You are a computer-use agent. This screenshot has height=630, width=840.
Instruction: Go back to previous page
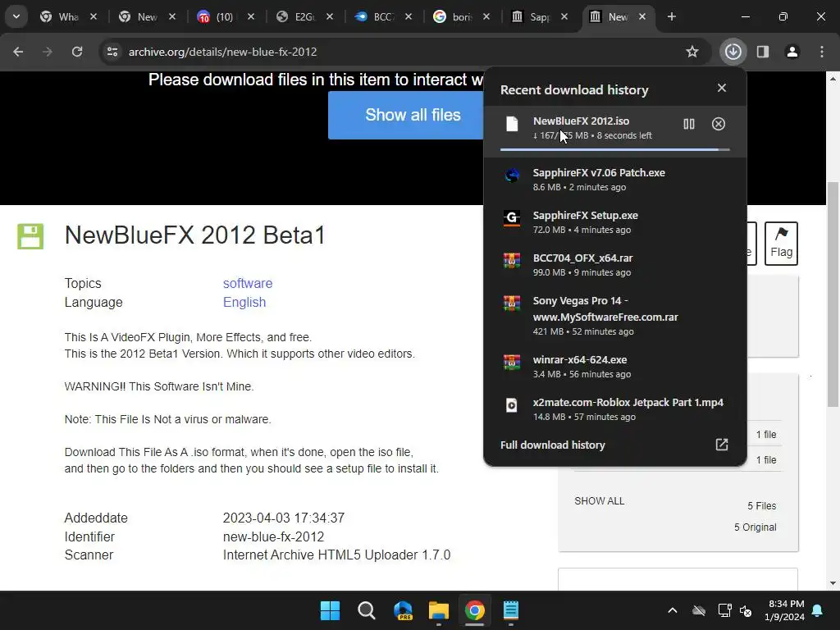coord(18,52)
